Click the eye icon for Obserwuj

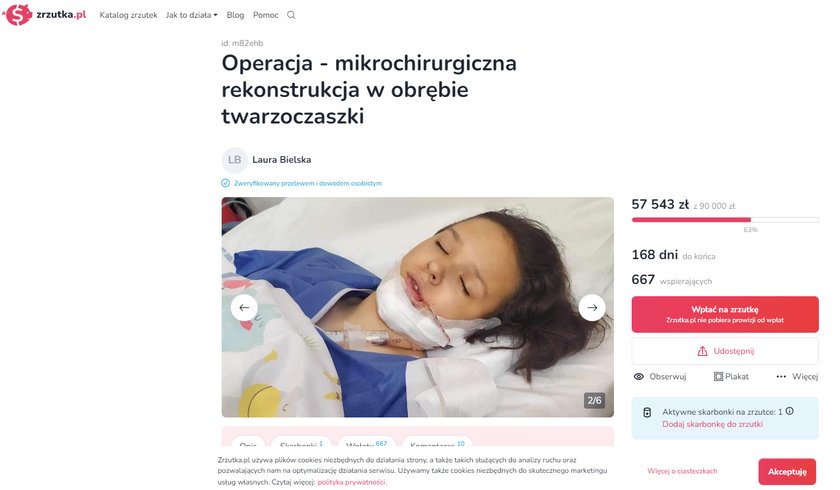[x=639, y=376]
